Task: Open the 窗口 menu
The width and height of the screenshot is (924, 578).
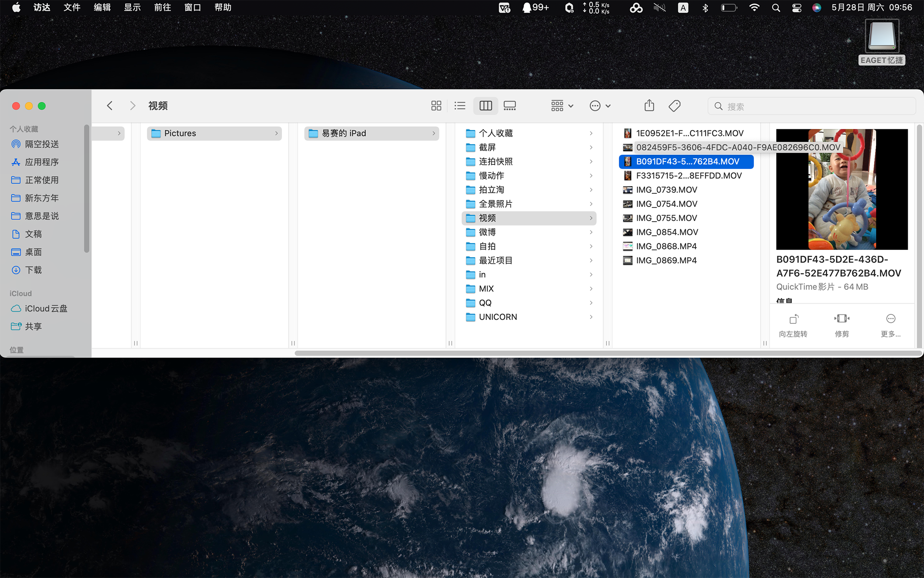Action: (x=193, y=7)
